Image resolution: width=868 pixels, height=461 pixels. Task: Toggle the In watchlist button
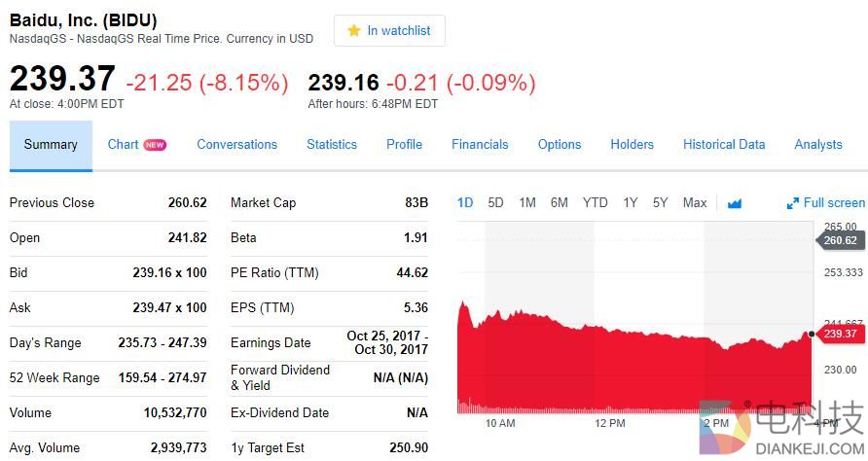[389, 31]
